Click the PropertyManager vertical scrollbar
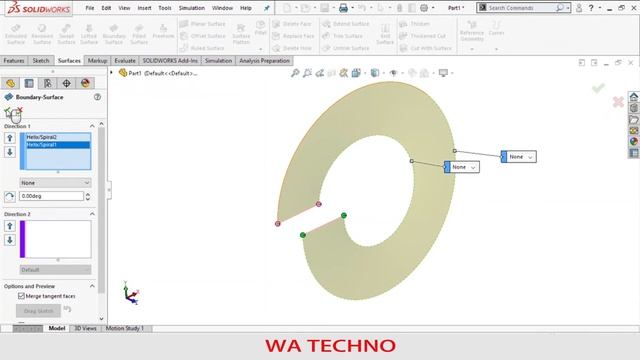Viewport: 640px width, 360px height. pyautogui.click(x=102, y=210)
